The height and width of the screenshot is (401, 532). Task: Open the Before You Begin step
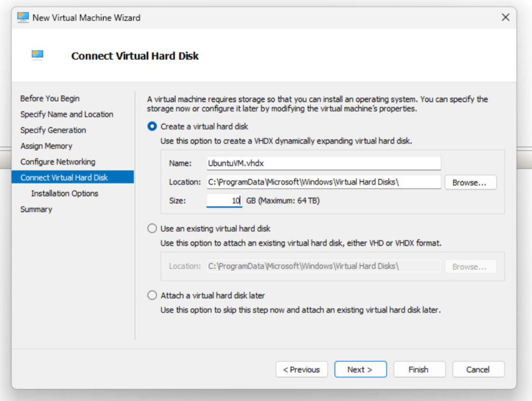coord(50,98)
